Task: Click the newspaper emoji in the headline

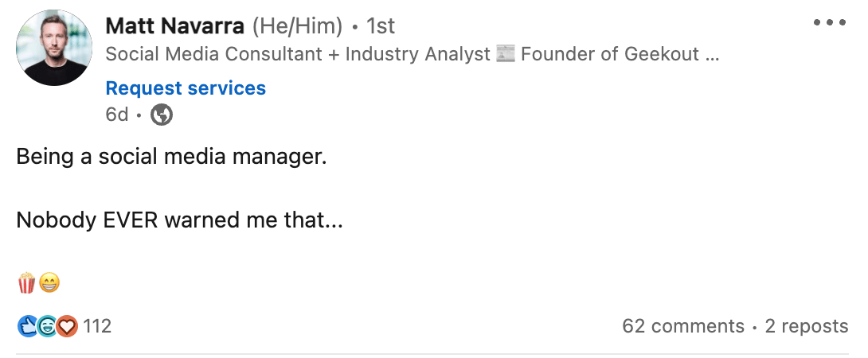Action: click(x=506, y=54)
